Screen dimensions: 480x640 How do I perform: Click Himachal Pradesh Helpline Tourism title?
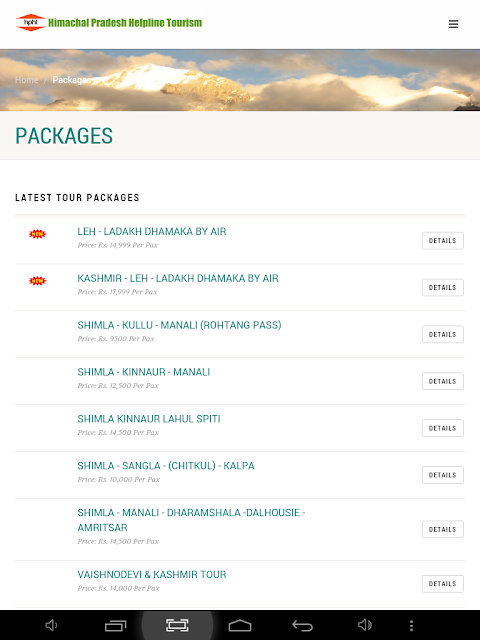(x=125, y=22)
